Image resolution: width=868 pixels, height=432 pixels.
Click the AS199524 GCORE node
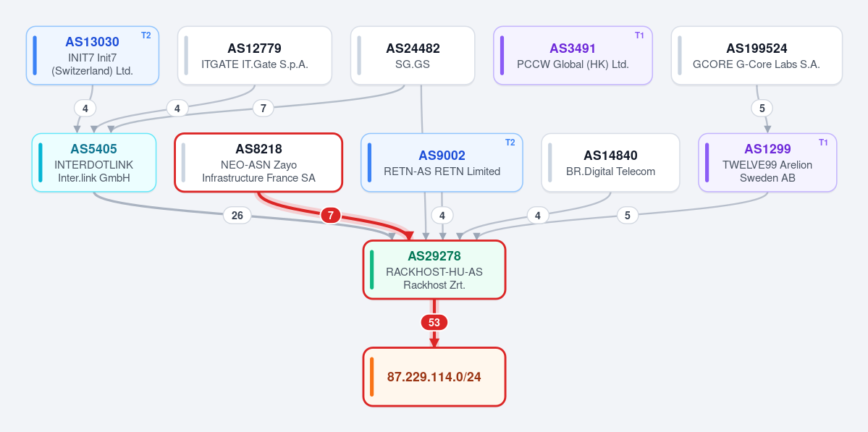(x=757, y=55)
